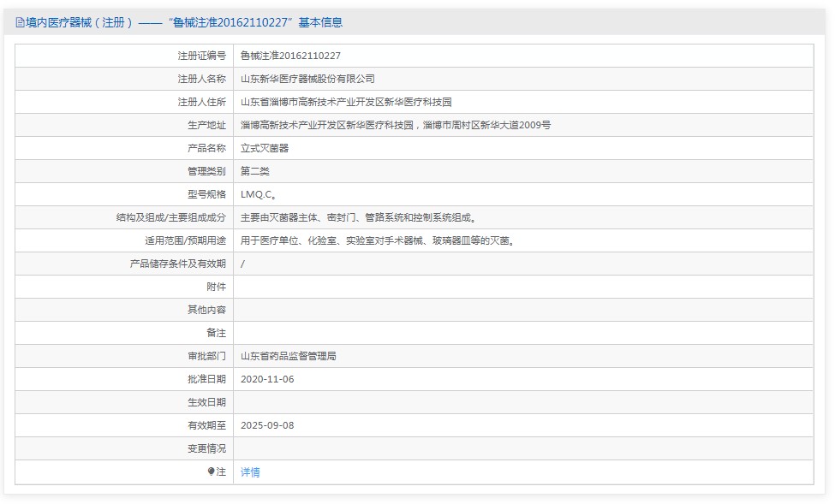The image size is (835, 504).
Task: Select product name 立式灭菌器
Action: pos(265,149)
